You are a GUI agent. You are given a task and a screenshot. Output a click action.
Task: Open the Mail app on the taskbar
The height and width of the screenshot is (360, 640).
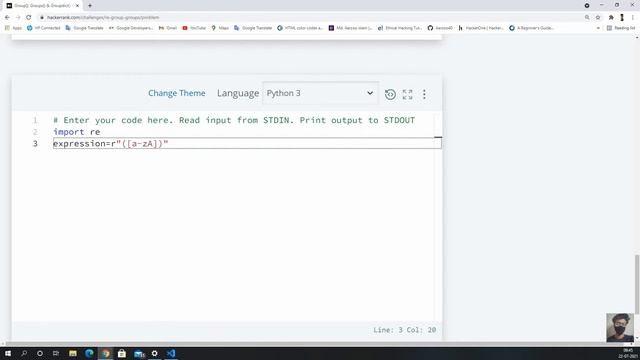[x=139, y=353]
